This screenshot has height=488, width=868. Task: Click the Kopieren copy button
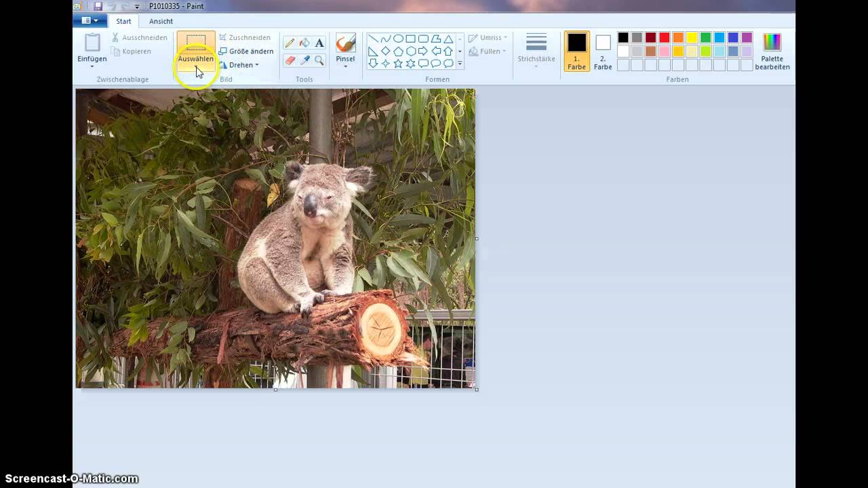pyautogui.click(x=131, y=52)
